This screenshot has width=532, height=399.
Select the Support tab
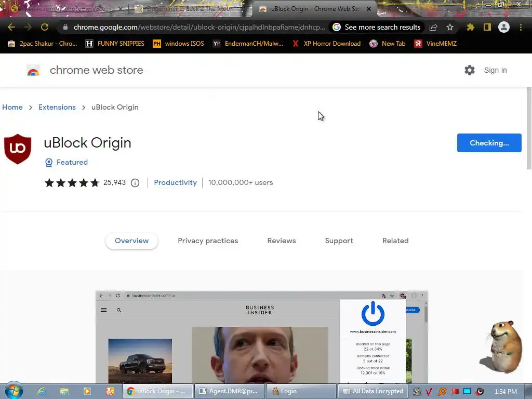click(x=339, y=241)
